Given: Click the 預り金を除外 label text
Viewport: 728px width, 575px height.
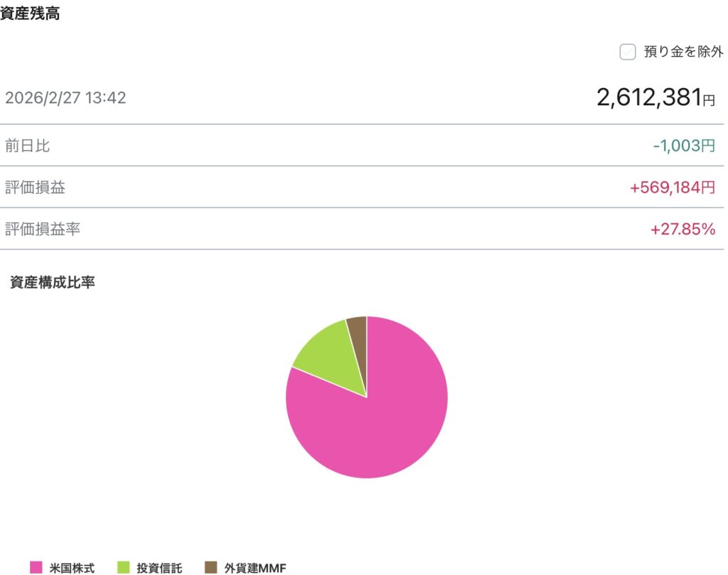Looking at the screenshot, I should [683, 52].
